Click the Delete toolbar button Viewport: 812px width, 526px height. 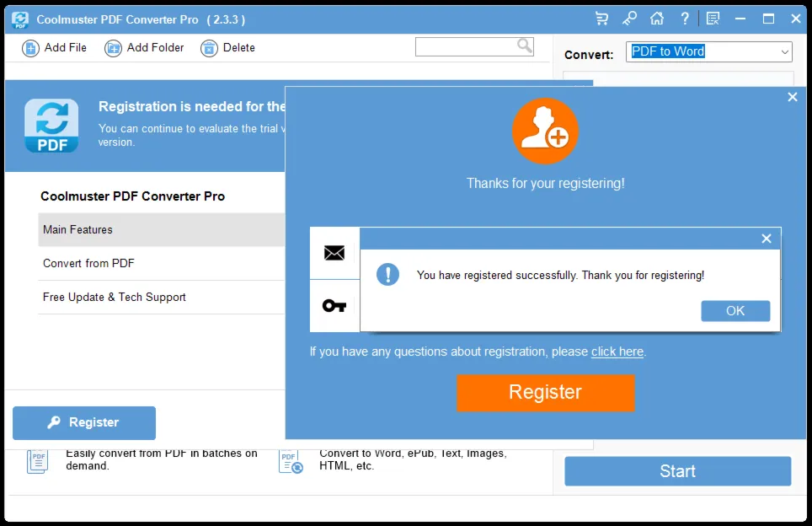click(x=228, y=48)
